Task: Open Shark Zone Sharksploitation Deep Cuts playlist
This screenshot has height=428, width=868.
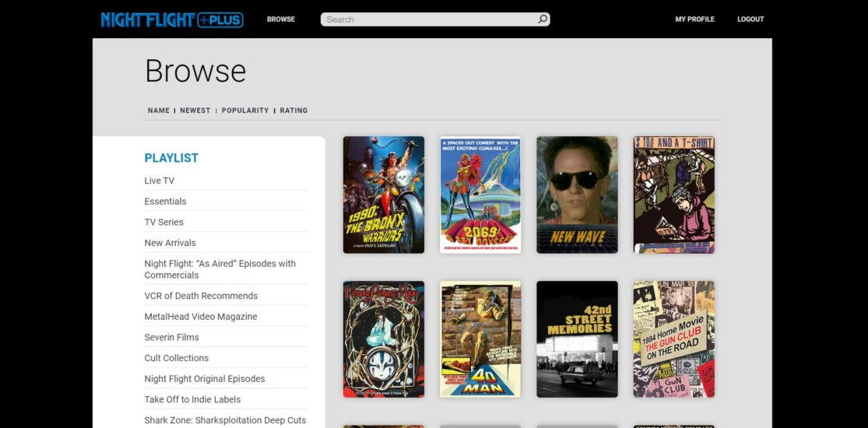Action: pos(225,420)
